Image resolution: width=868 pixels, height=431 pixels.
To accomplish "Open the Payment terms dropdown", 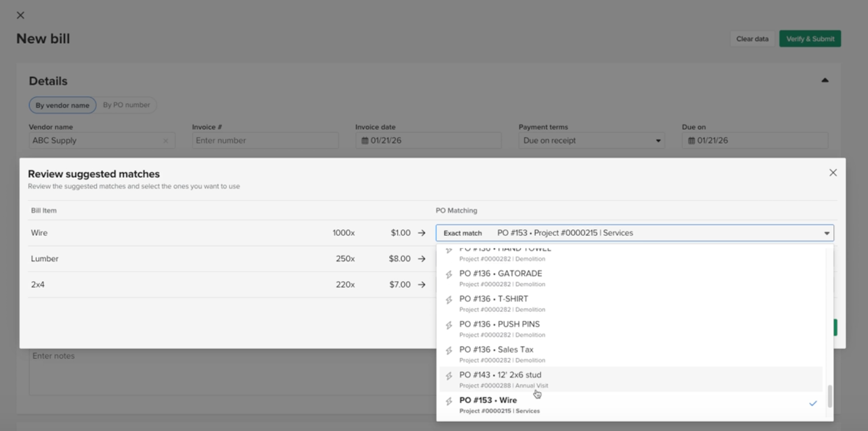I will (x=591, y=141).
